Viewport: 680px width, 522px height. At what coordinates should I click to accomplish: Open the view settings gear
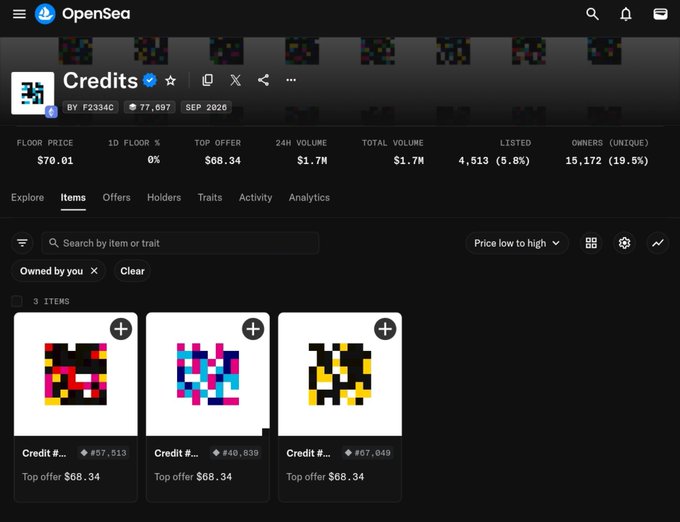624,243
